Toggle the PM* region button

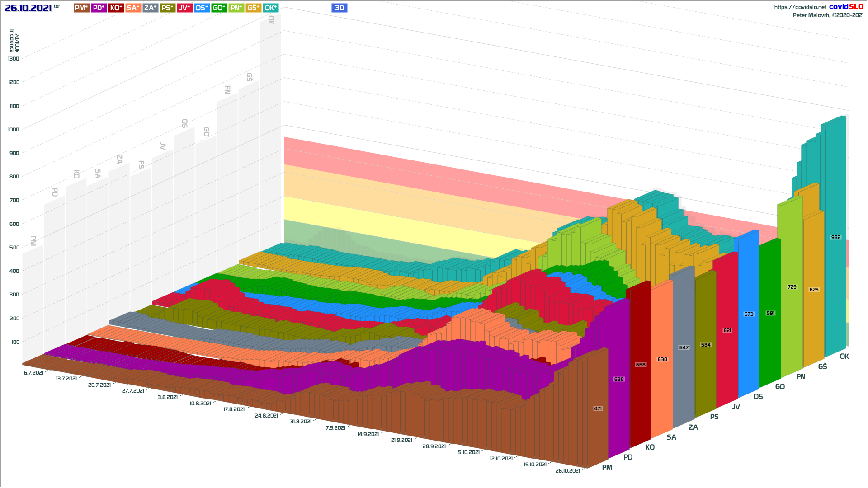(81, 8)
